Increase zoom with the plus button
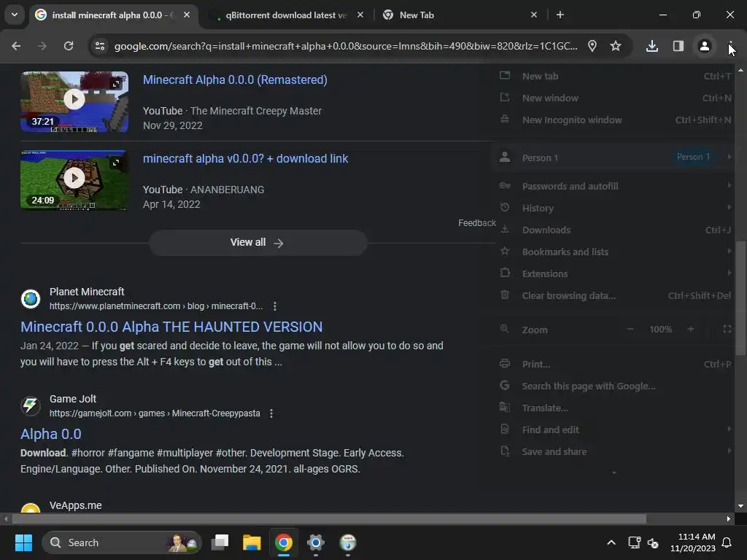 pyautogui.click(x=691, y=329)
